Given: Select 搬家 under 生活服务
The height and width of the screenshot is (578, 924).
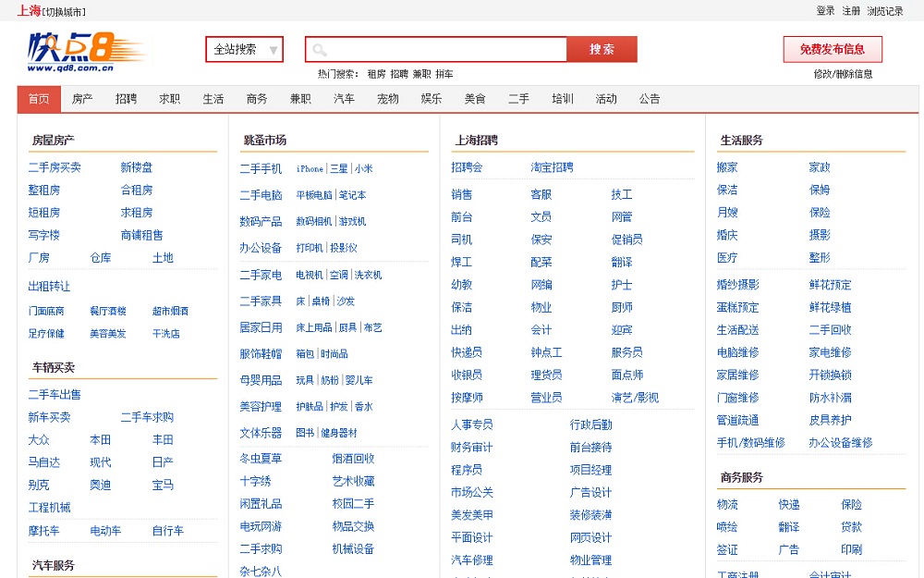Looking at the screenshot, I should click(x=727, y=167).
